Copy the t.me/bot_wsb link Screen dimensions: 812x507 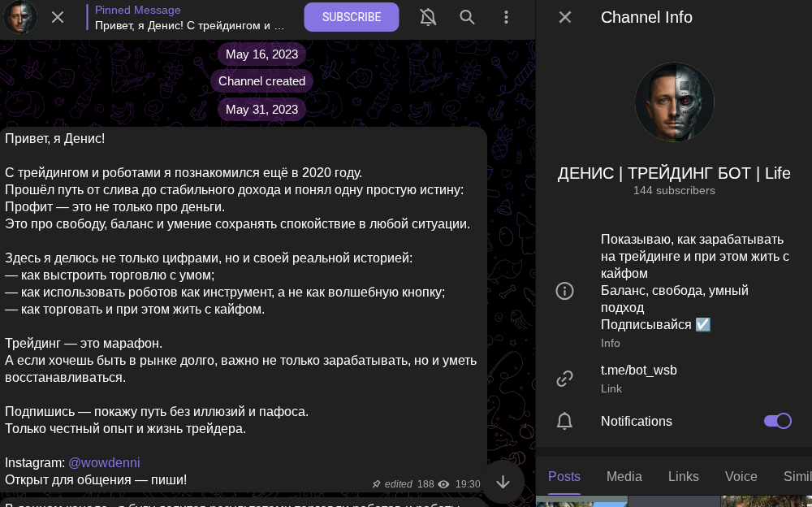coord(638,370)
